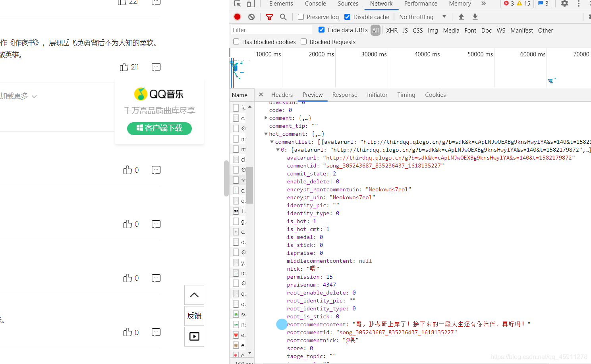Screen dimensions: 591x364
Task: Collapse item 0 of commentlist
Action: [x=278, y=150]
